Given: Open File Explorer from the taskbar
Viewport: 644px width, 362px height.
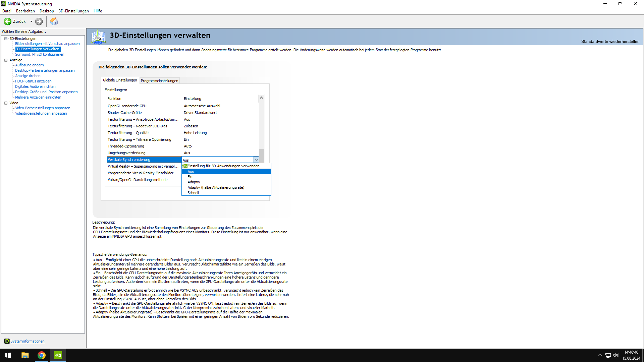Looking at the screenshot, I should (25, 355).
